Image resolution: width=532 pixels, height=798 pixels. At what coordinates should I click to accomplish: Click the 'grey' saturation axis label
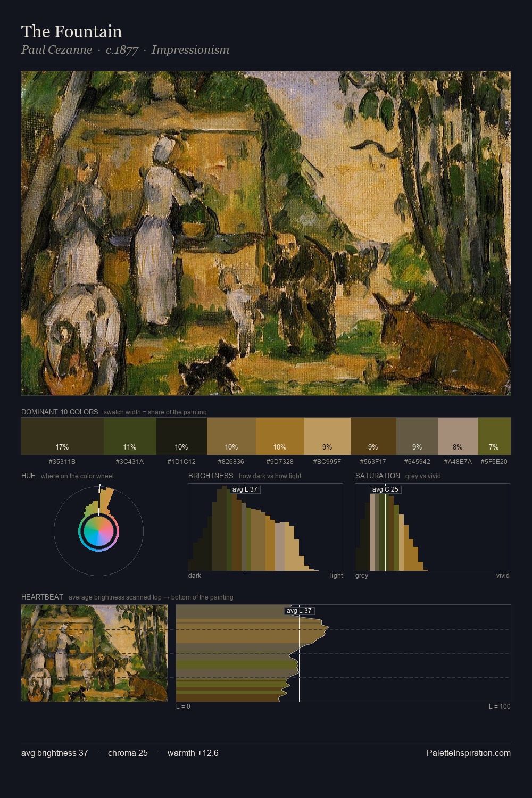[x=362, y=576]
